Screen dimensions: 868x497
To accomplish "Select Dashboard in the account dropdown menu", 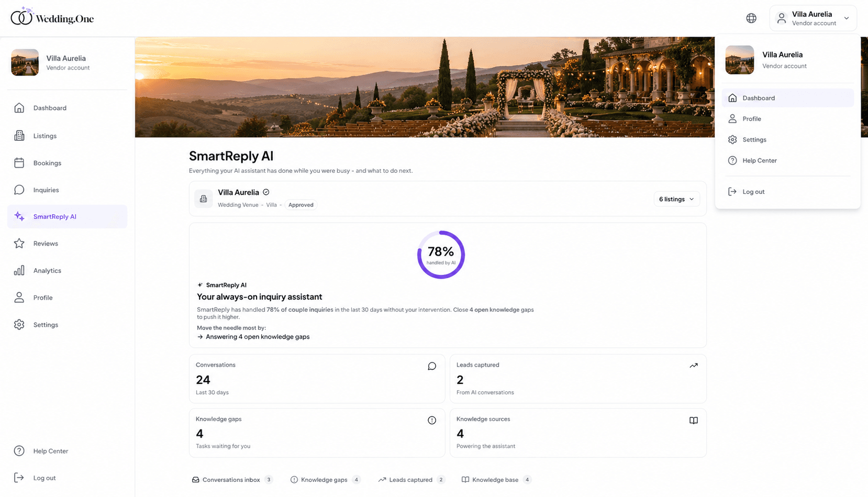I will pos(788,98).
